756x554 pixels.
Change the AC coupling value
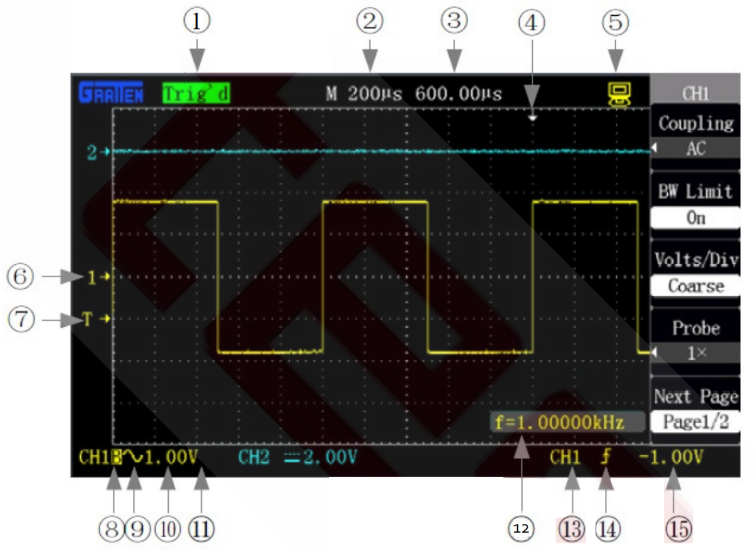(695, 149)
